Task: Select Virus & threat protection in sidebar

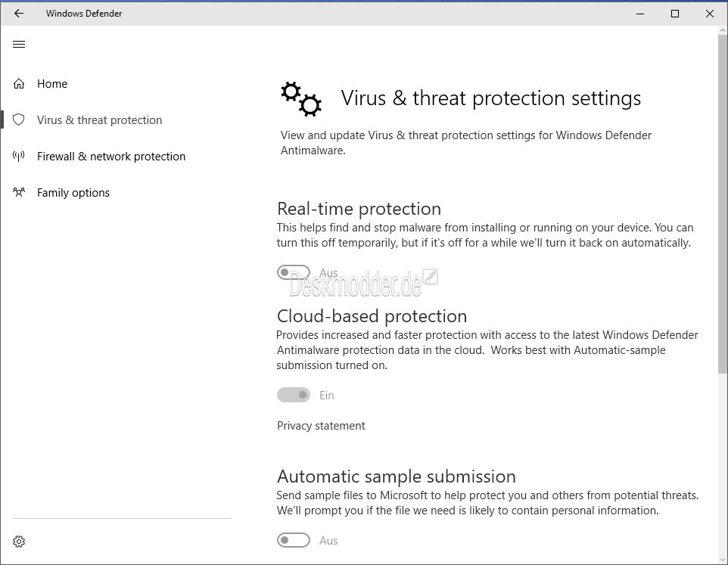Action: pyautogui.click(x=99, y=120)
